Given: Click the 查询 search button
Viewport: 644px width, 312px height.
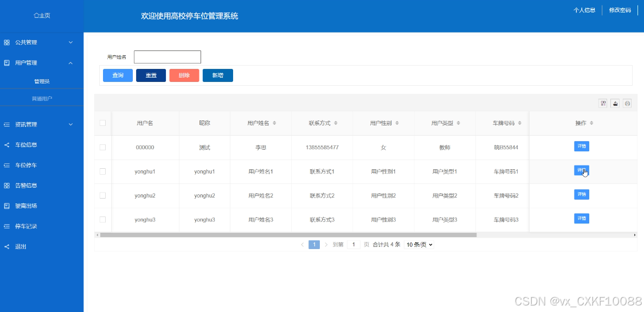Looking at the screenshot, I should click(x=118, y=75).
